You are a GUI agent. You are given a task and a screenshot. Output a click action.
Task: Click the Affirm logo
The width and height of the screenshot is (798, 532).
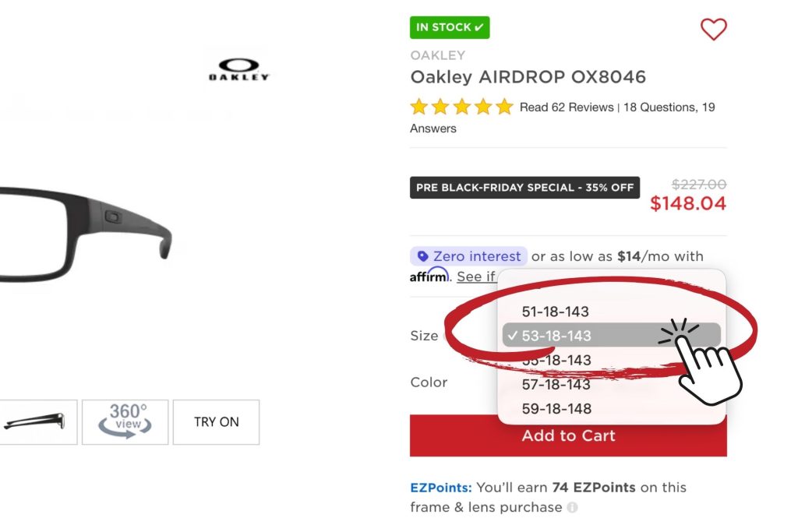(x=428, y=277)
